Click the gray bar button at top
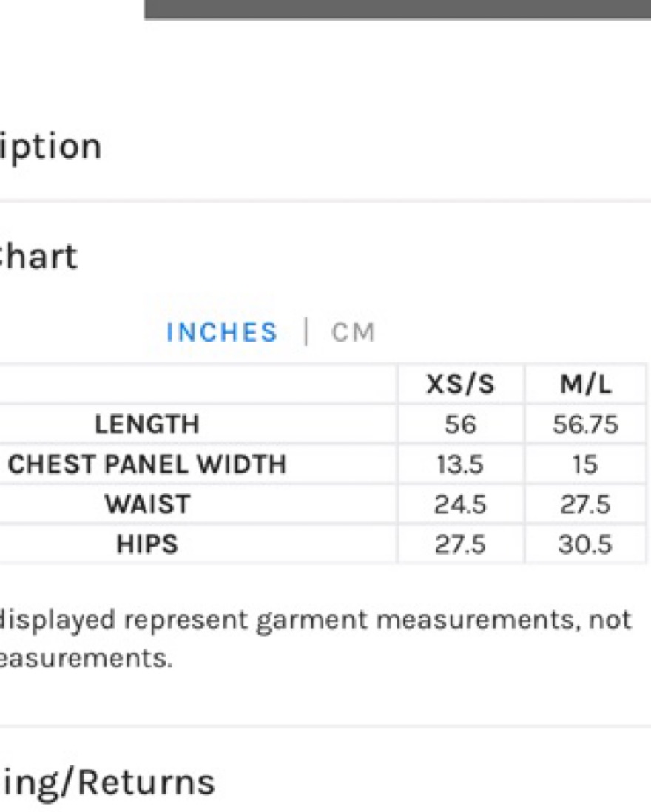651x812 pixels. [x=397, y=10]
